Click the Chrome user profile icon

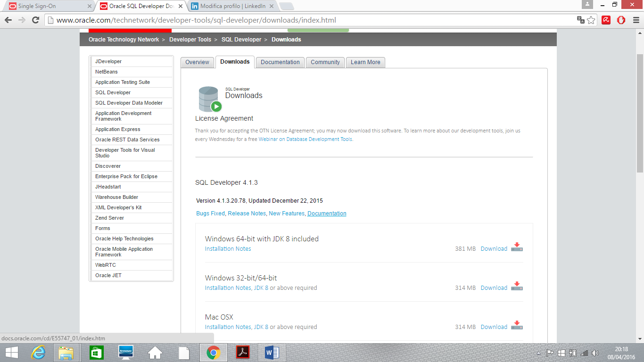coord(587,4)
